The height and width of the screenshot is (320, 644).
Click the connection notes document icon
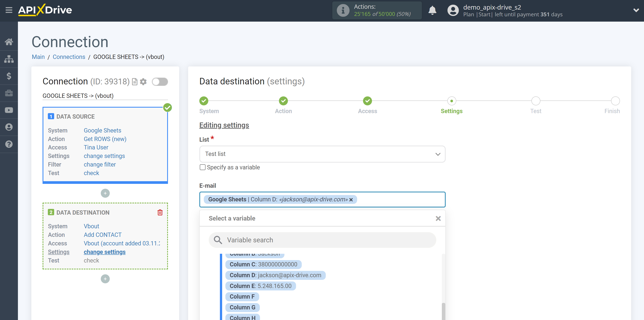click(135, 82)
